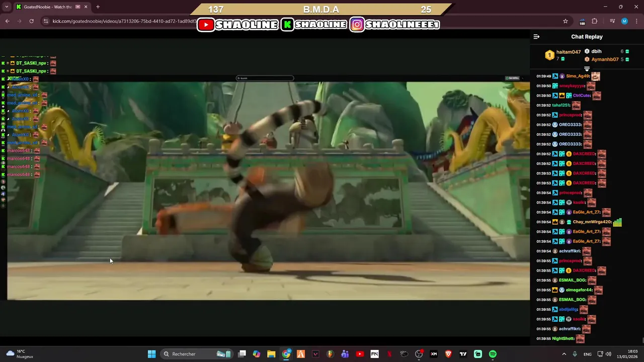The width and height of the screenshot is (644, 362).
Task: Open gifter Aymanhb07 in leaderboard
Action: [605, 59]
